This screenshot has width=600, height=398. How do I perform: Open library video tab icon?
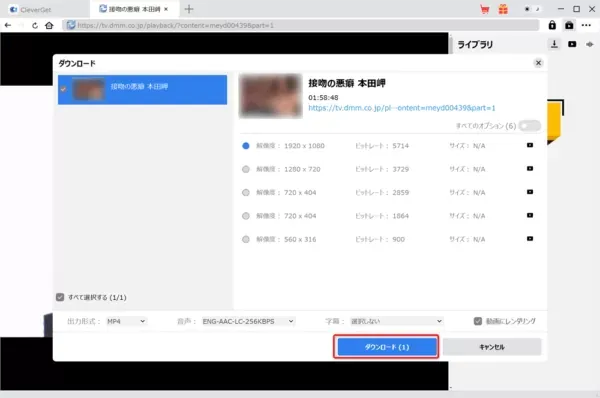coord(572,44)
